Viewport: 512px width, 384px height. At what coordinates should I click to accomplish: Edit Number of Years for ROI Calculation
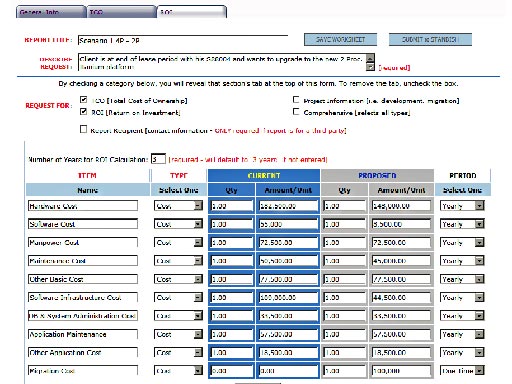(158, 159)
